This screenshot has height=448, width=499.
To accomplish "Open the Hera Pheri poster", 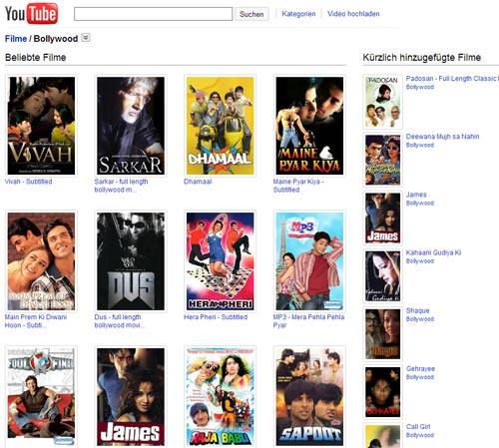I will click(x=220, y=261).
